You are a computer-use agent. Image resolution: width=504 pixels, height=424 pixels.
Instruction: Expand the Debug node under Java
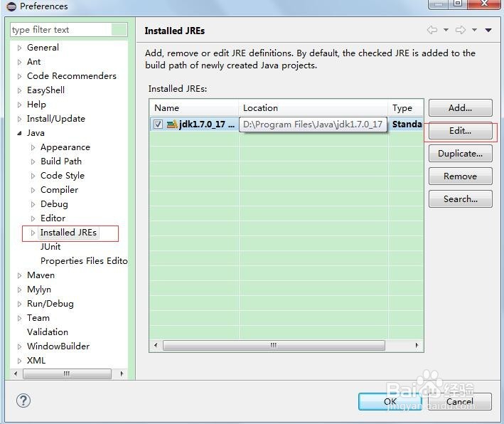[x=33, y=204]
